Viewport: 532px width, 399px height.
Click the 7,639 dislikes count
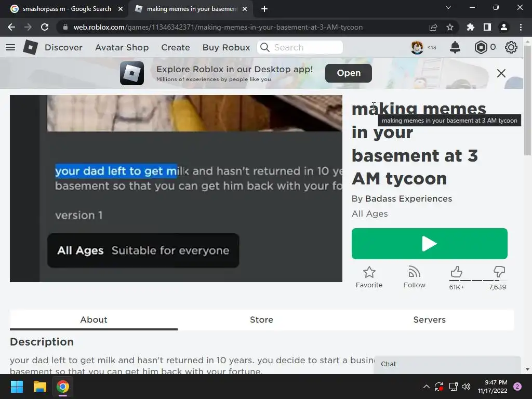pos(497,287)
